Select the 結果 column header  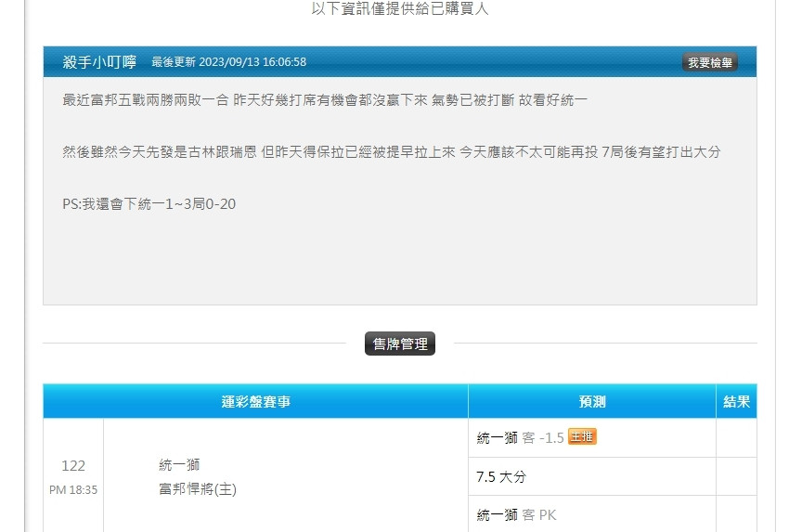[x=737, y=401]
